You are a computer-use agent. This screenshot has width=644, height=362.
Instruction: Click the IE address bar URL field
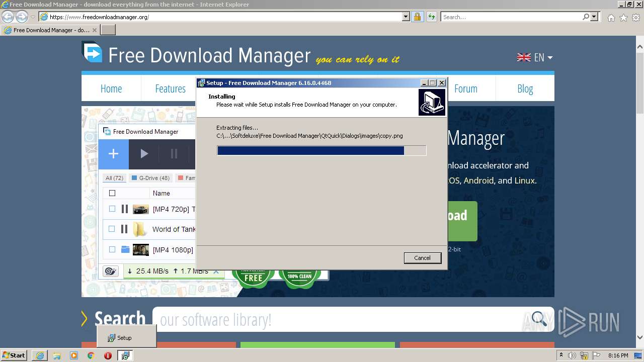pyautogui.click(x=225, y=17)
